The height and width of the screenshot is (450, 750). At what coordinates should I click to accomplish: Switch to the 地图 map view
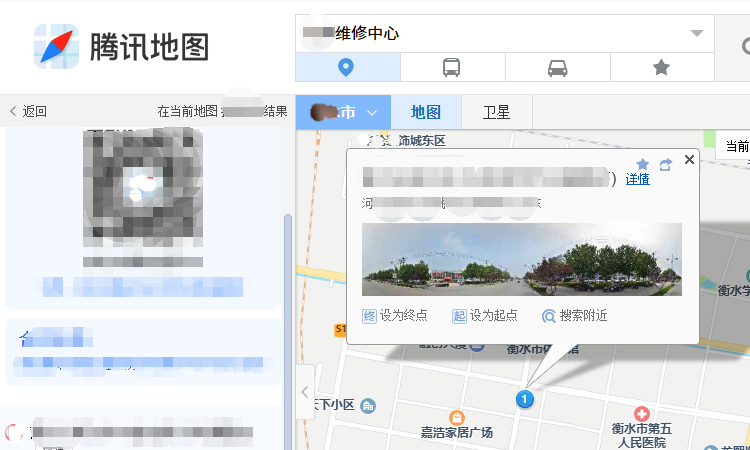[x=426, y=112]
